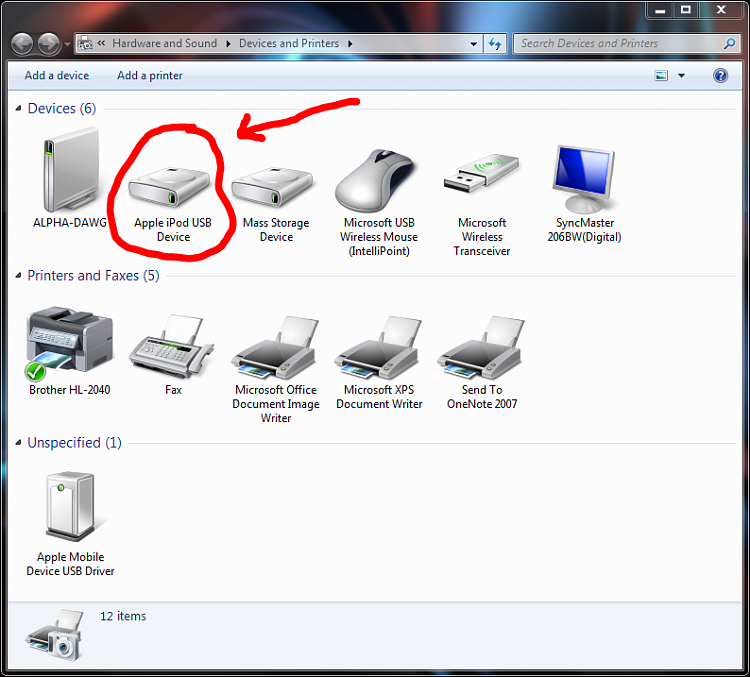Click the '12 items' status text
The image size is (750, 677).
(x=123, y=616)
